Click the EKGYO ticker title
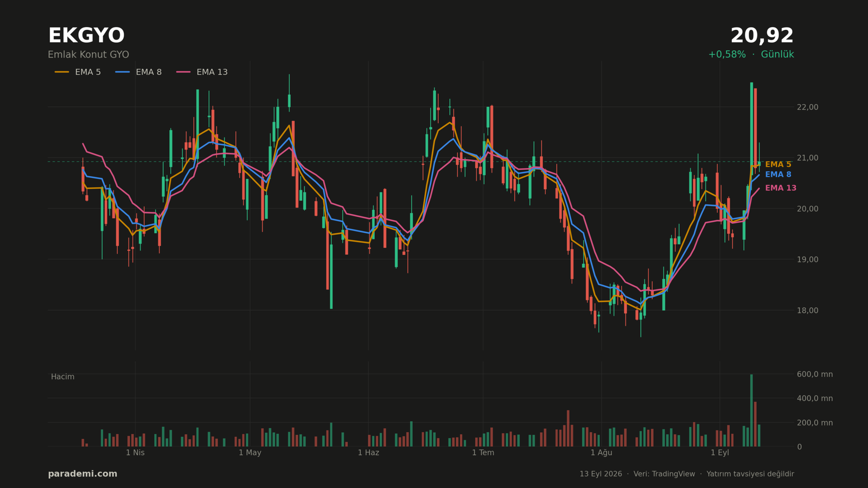Viewport: 868px width, 488px height. pos(86,36)
